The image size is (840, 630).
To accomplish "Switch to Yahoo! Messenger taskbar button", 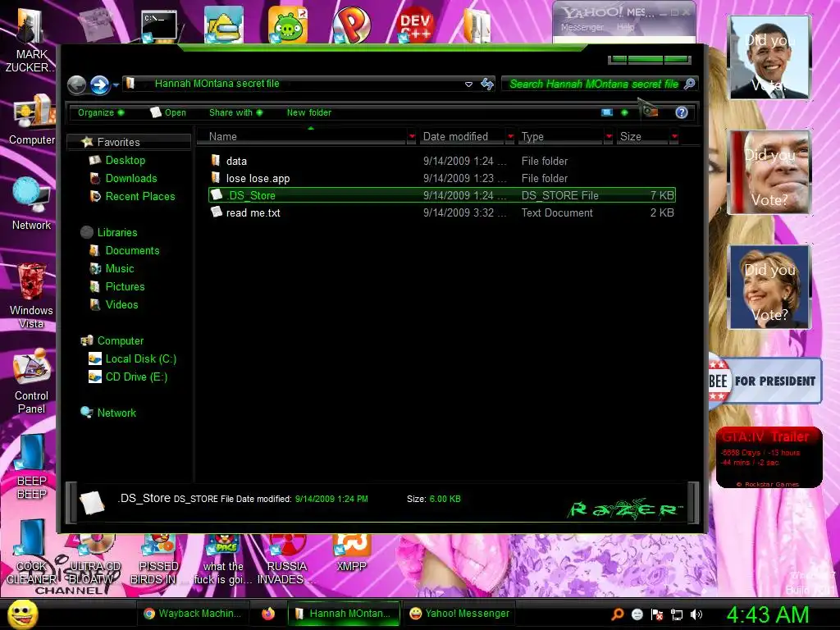I will click(x=459, y=614).
